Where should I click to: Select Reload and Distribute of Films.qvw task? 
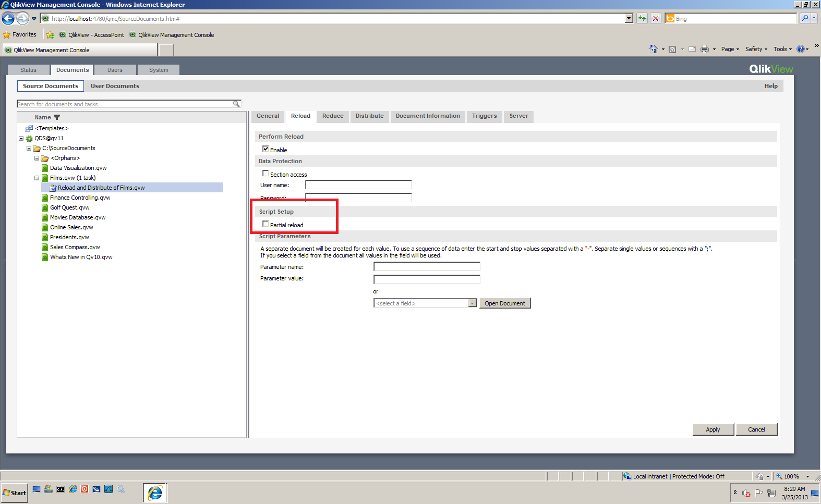coord(101,188)
